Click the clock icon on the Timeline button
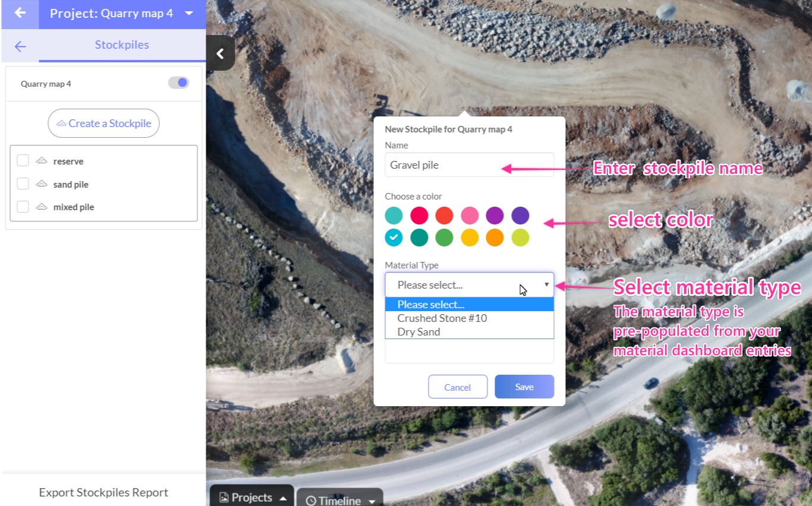 click(x=310, y=501)
